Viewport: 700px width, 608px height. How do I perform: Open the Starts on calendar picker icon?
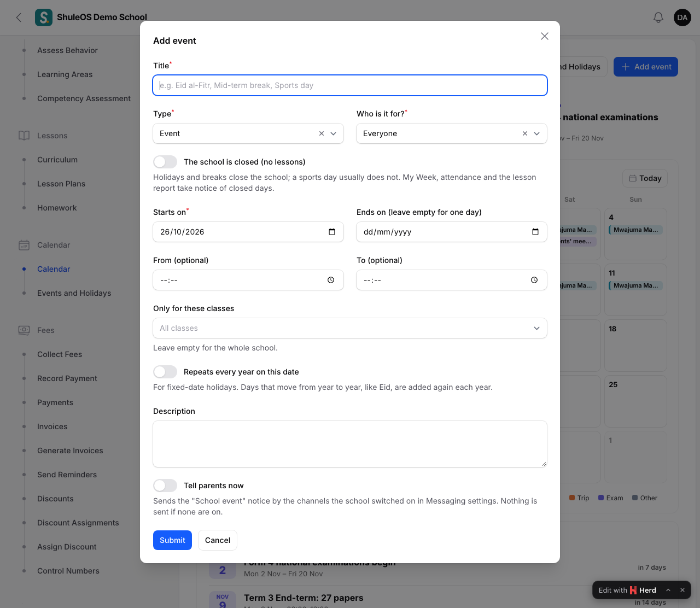[x=332, y=232]
